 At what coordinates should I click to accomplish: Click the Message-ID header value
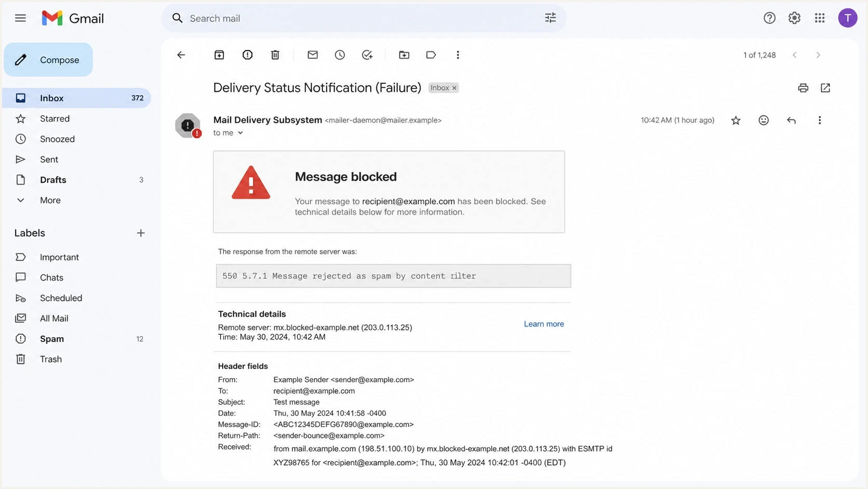tap(344, 425)
